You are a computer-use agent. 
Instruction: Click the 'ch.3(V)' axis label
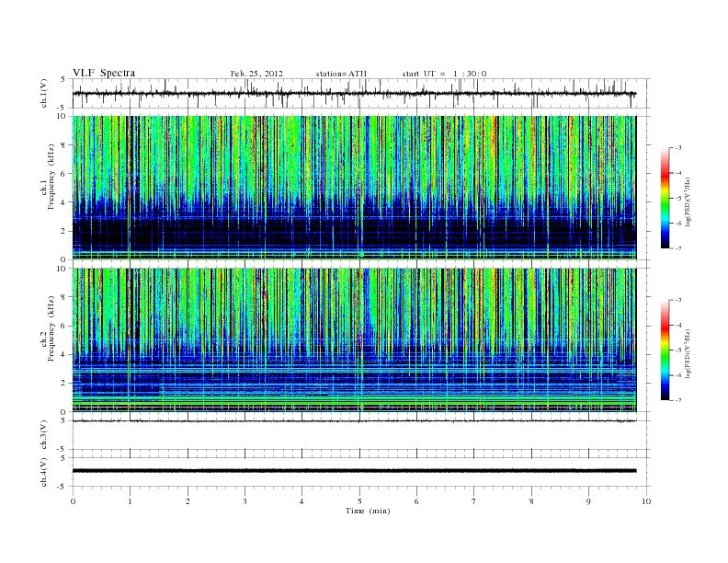pos(44,435)
